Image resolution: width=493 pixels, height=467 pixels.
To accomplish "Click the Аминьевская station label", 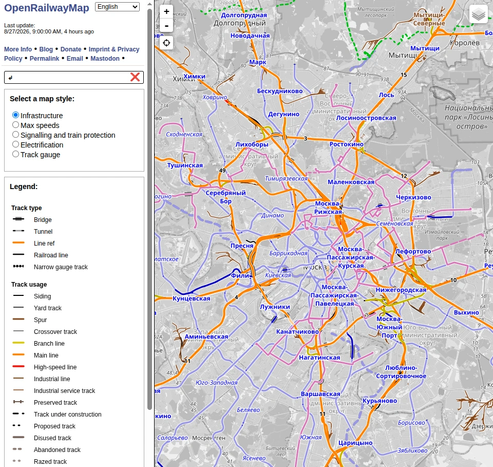I will click(206, 337).
